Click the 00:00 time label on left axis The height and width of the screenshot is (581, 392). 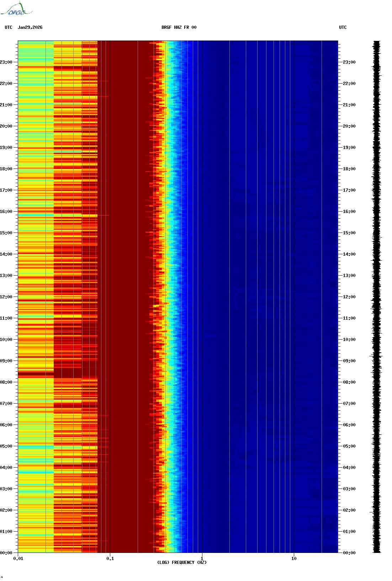click(x=6, y=553)
